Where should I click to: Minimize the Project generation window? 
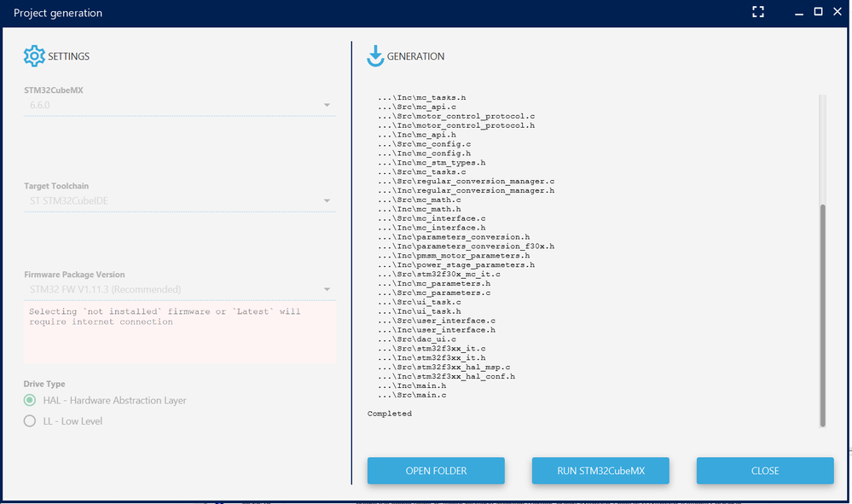tap(799, 13)
